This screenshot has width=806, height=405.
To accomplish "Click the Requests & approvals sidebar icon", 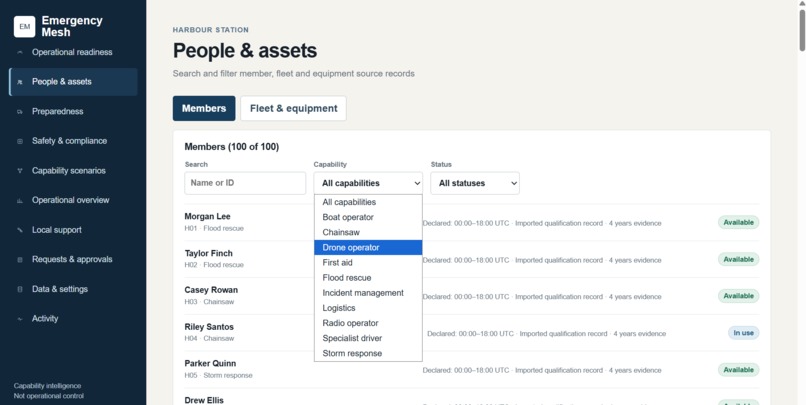I will coord(20,260).
